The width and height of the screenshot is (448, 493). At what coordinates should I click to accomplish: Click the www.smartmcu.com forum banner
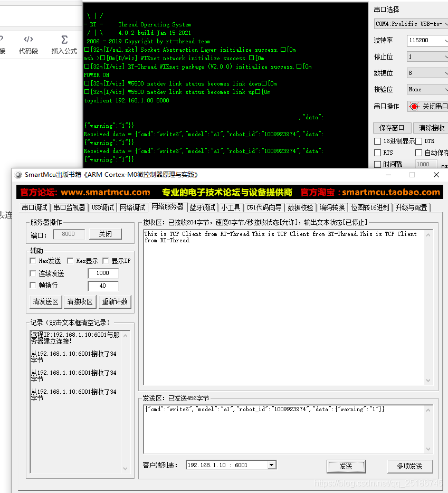coord(106,192)
